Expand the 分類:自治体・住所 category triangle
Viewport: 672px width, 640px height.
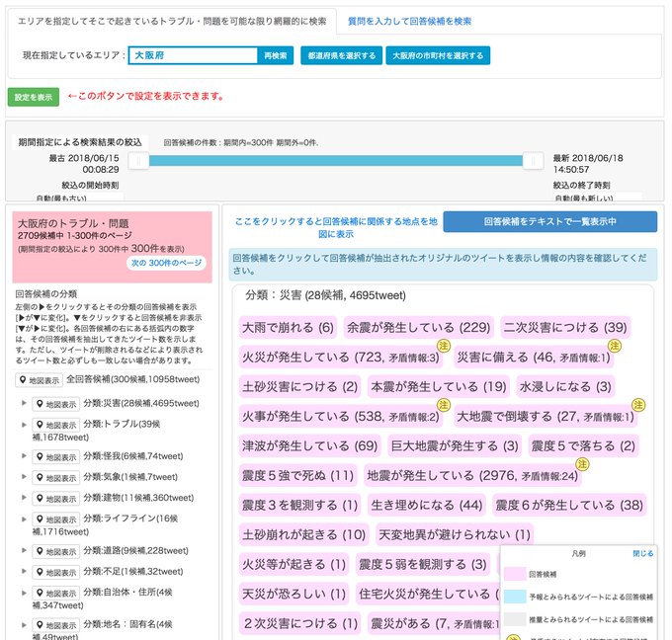pyautogui.click(x=24, y=592)
